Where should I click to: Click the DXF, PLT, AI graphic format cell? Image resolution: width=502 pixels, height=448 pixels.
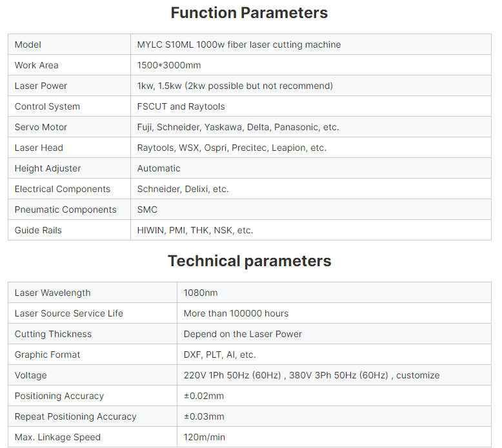(x=334, y=355)
